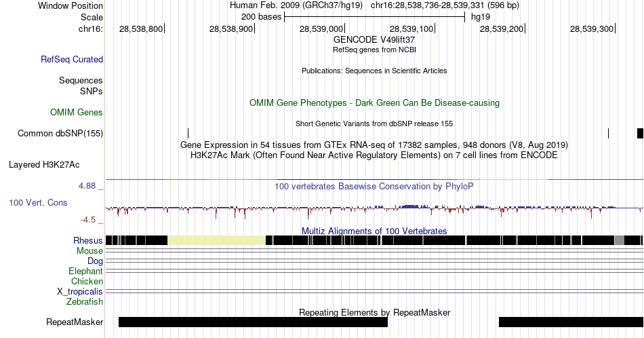
Task: Click the 28,538,800 ruler position
Action: click(x=141, y=29)
